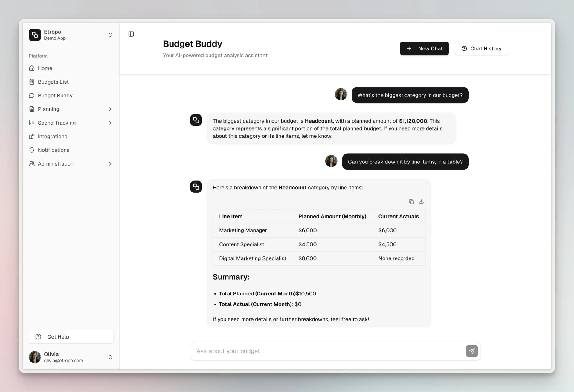Open Olivia's account options
574x392 pixels.
pos(110,357)
